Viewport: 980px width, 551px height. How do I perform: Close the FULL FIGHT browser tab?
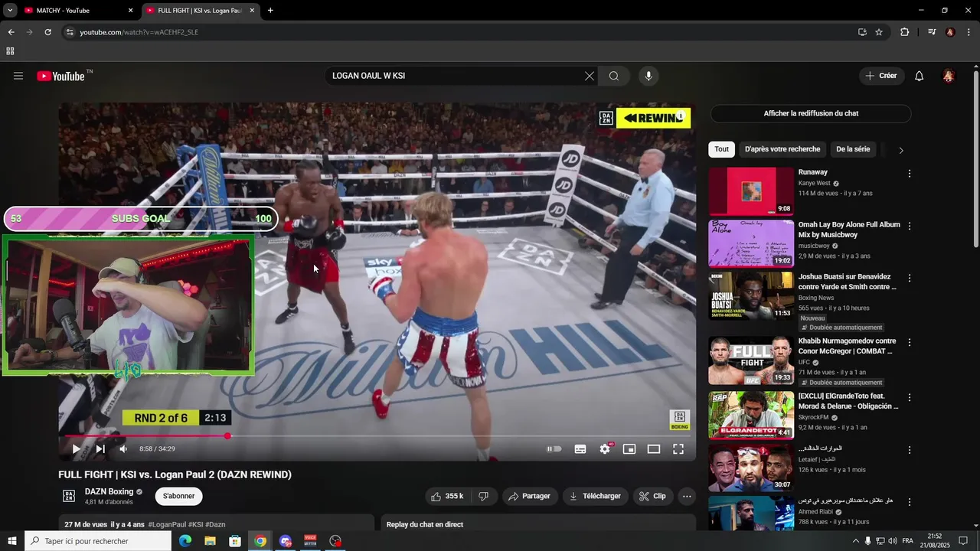[x=252, y=11]
